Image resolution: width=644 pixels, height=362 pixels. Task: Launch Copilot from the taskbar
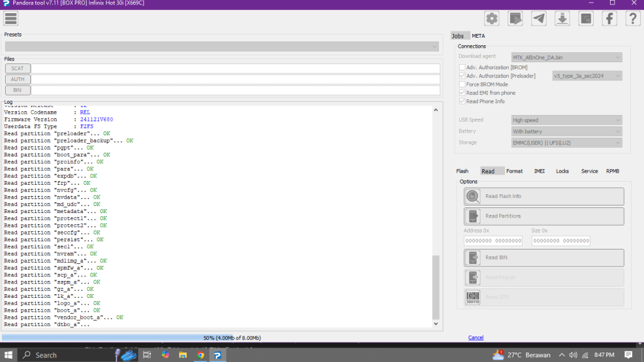[x=165, y=355]
